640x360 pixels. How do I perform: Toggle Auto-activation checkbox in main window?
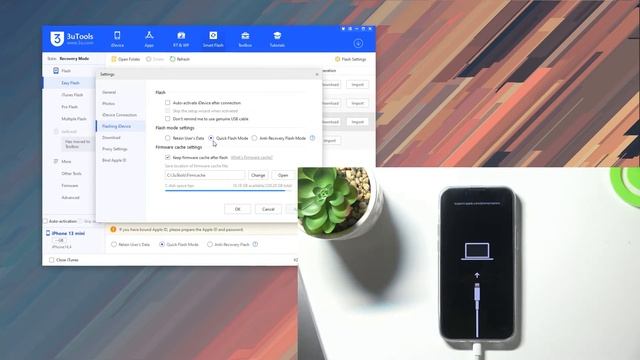(x=46, y=221)
